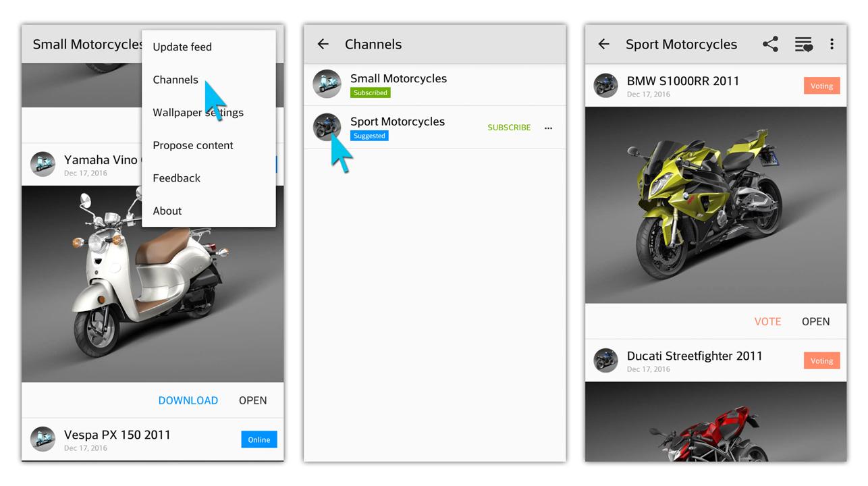Click the BMW S1000RR 2011 title

(x=683, y=81)
